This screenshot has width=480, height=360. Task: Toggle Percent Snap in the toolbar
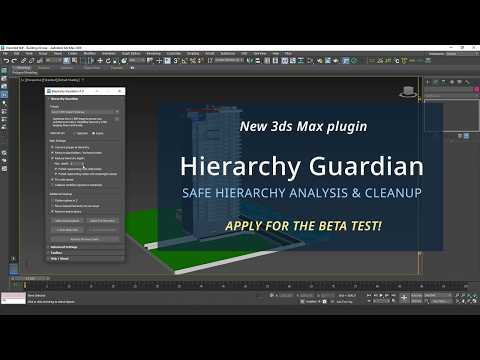tap(192, 61)
